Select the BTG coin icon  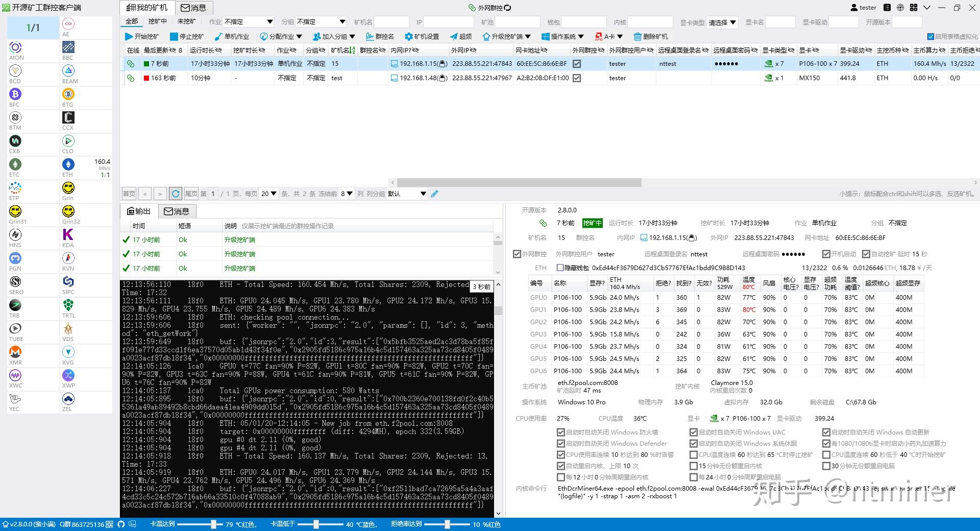tap(68, 94)
